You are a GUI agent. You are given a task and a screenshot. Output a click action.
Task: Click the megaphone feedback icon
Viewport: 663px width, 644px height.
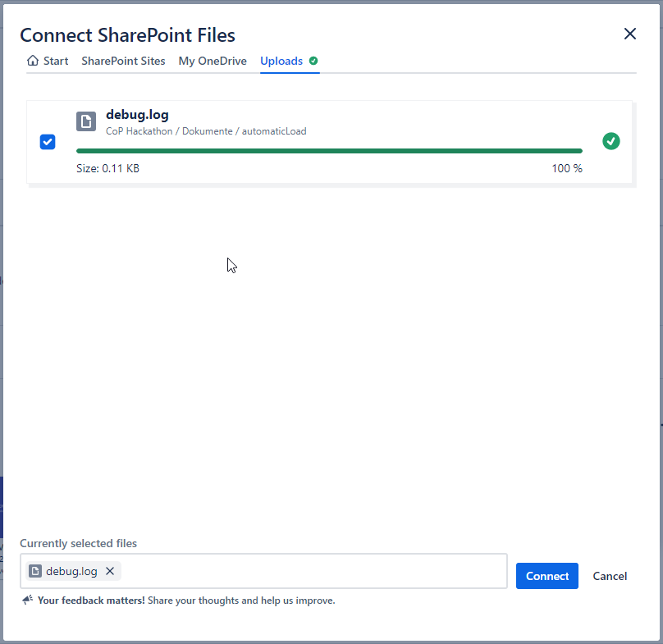[x=27, y=601]
